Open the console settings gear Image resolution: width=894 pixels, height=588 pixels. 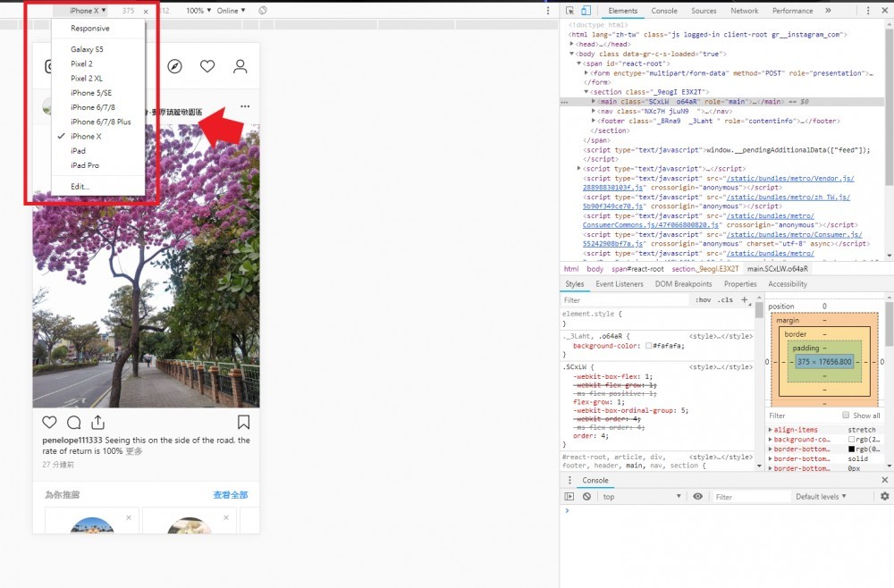(884, 496)
